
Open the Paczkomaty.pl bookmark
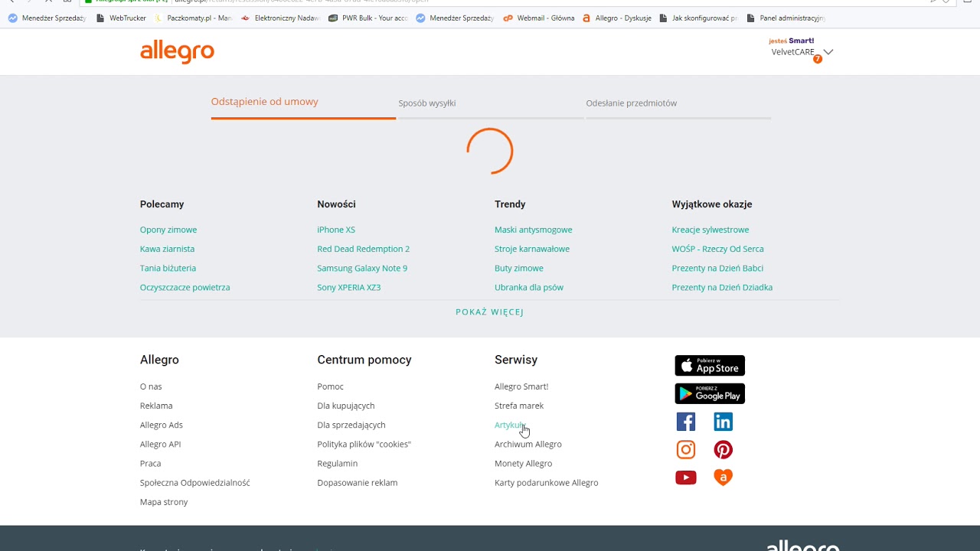(x=194, y=18)
